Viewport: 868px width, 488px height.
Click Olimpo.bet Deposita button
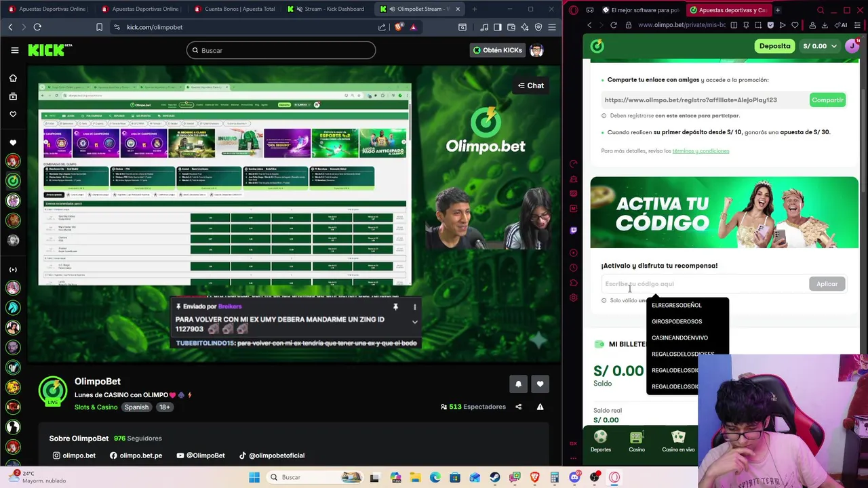(774, 46)
